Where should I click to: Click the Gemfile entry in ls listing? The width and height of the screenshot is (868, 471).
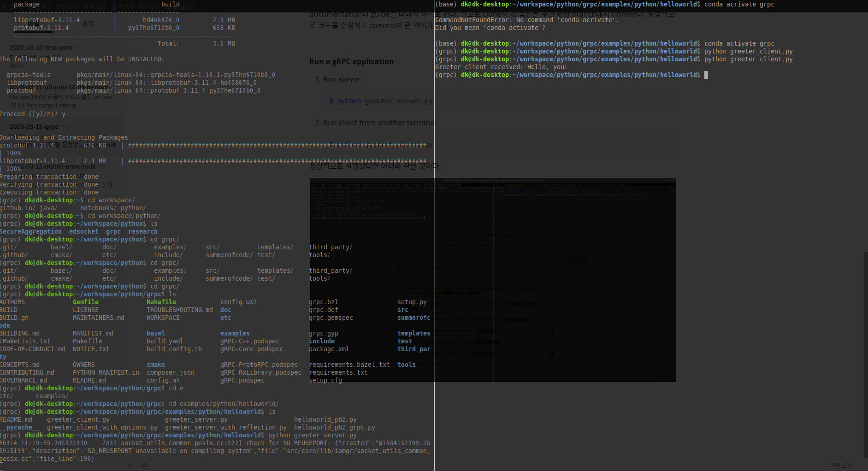click(86, 302)
